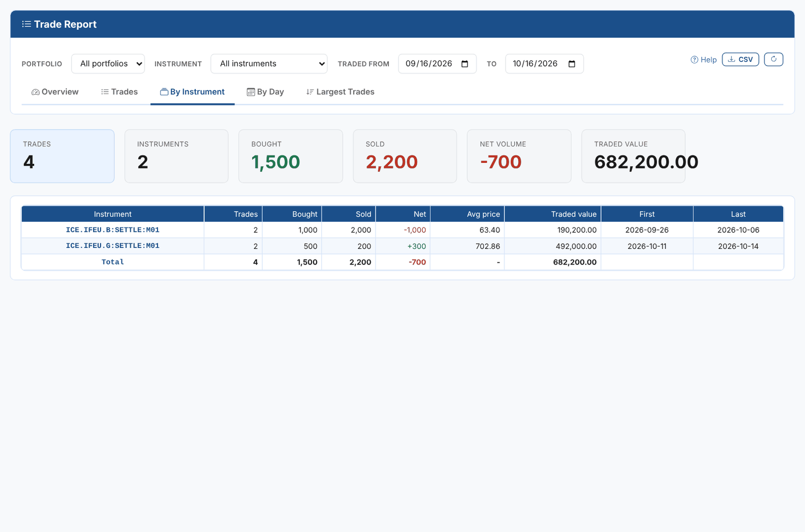Click the refresh icon button
Screen dimensions: 805x532
[773, 59]
